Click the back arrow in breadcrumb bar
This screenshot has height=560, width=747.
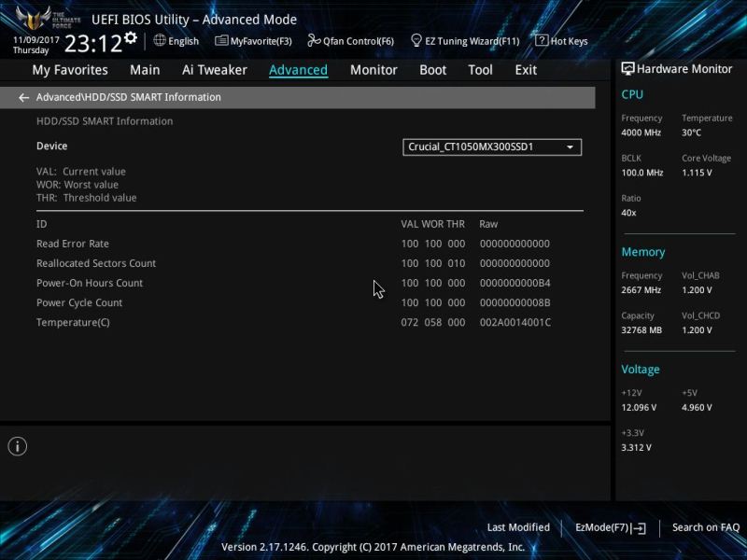(x=23, y=98)
